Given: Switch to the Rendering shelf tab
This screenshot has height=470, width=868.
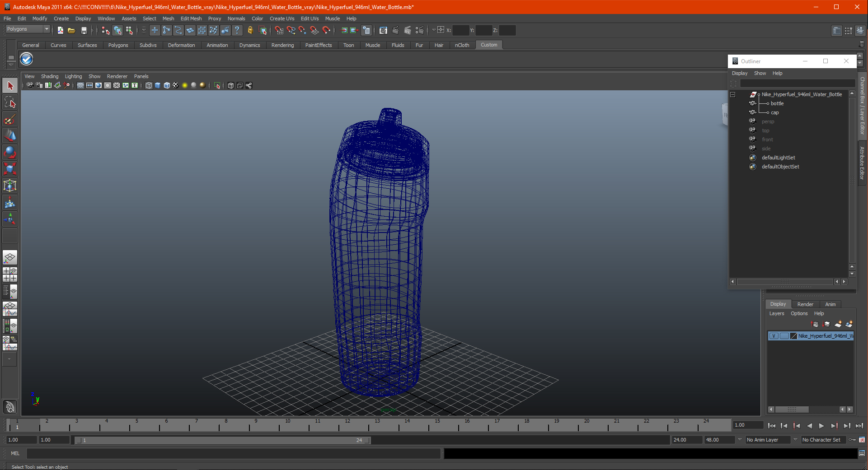Looking at the screenshot, I should (x=282, y=45).
